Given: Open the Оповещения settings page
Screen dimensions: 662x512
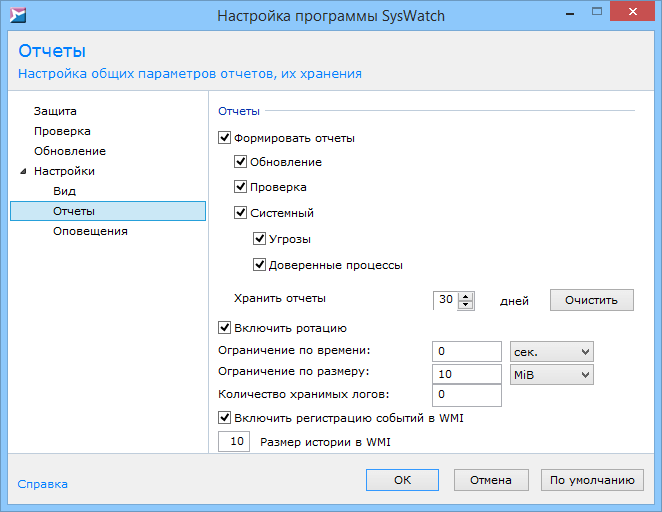Looking at the screenshot, I should [x=90, y=231].
